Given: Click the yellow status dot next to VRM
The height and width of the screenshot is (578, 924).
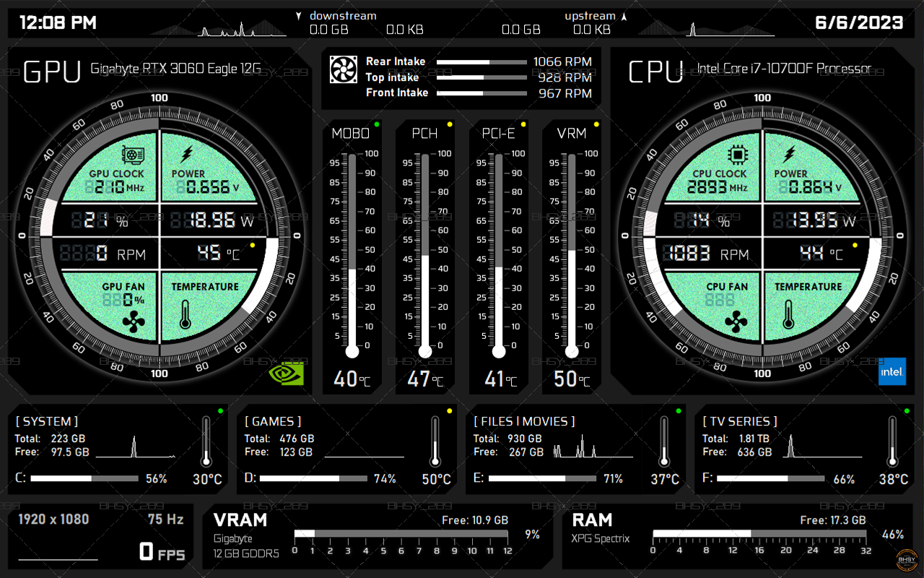Looking at the screenshot, I should point(596,124).
